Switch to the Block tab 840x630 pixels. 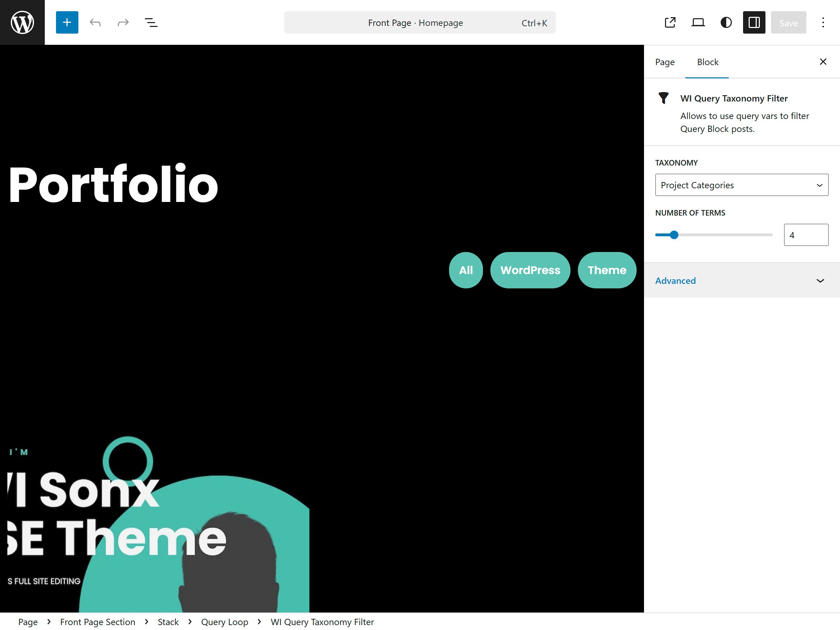707,62
